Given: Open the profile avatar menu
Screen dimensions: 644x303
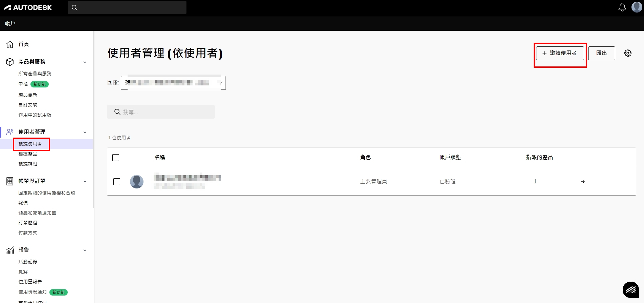Looking at the screenshot, I should [x=637, y=7].
